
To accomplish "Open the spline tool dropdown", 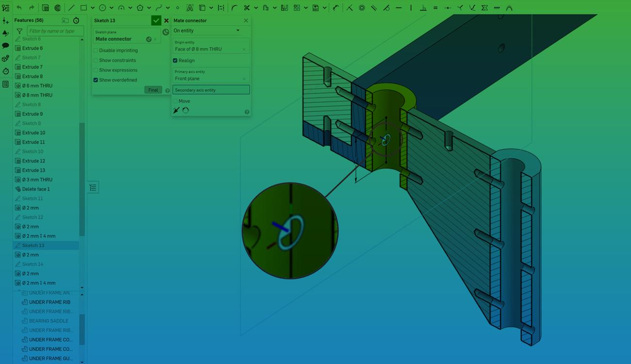I will pyautogui.click(x=167, y=7).
